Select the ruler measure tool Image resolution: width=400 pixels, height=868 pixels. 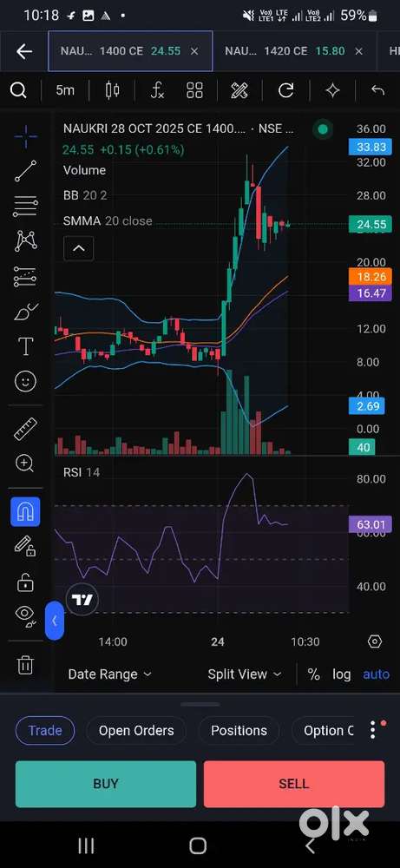pos(25,429)
